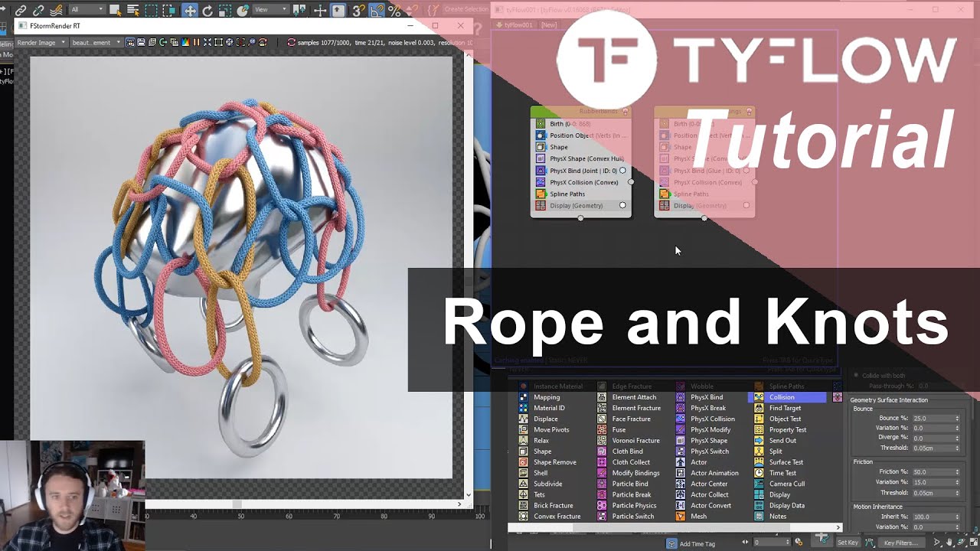Screen dimensions: 980x551
Task: Pick the Send Out operator in the depot
Action: pyautogui.click(x=775, y=440)
